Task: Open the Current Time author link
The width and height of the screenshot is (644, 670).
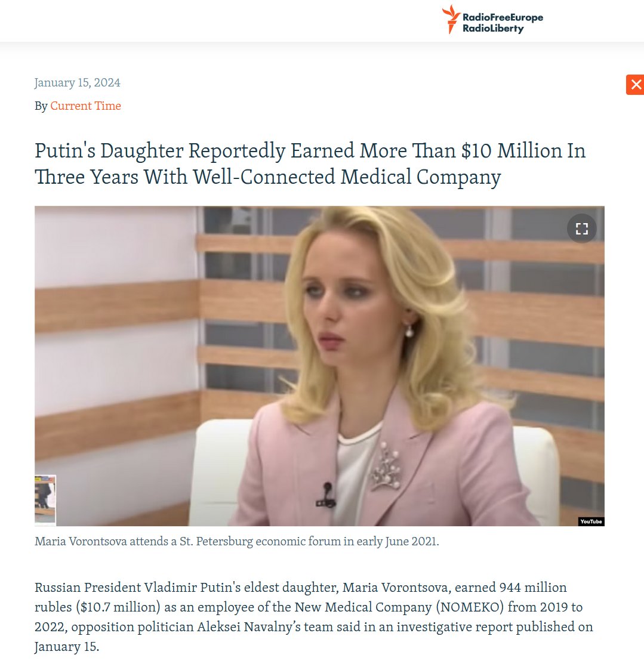Action: click(85, 106)
